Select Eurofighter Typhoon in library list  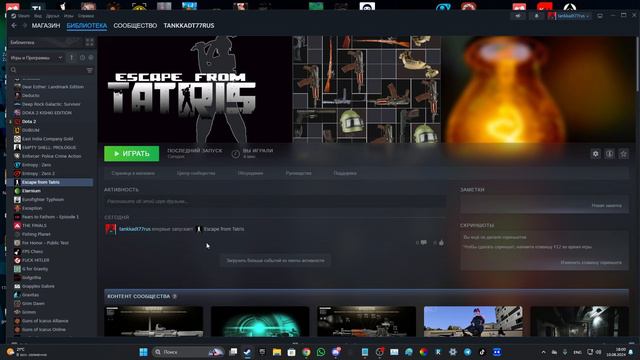43,200
